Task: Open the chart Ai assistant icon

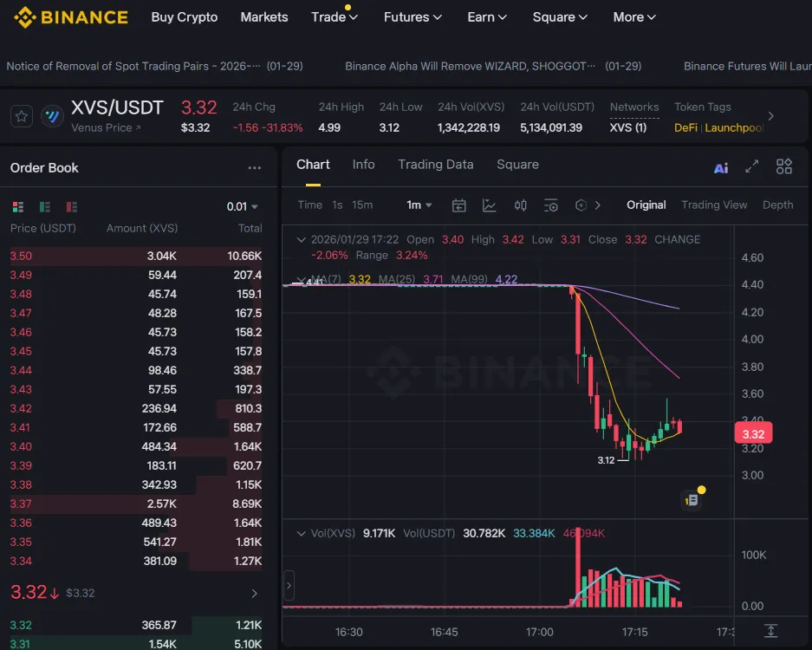Action: 721,167
